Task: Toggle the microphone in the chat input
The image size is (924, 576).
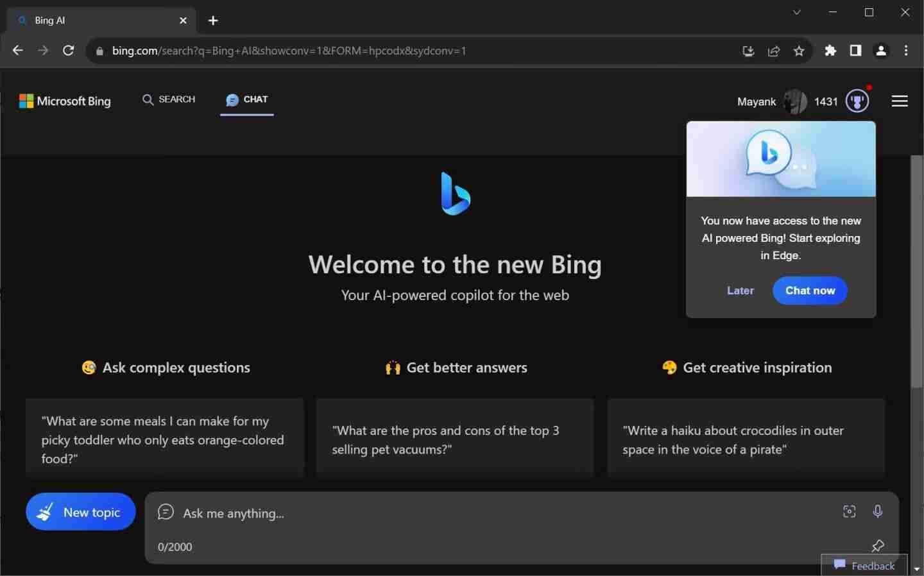Action: pyautogui.click(x=878, y=512)
